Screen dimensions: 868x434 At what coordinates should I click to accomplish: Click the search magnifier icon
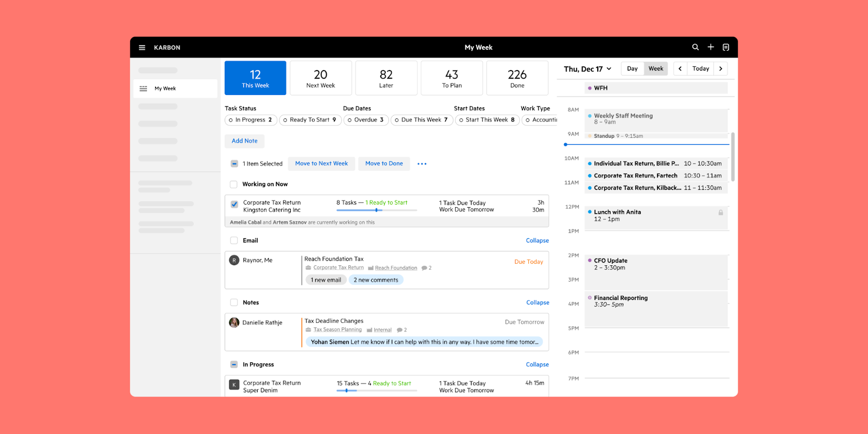pos(695,47)
